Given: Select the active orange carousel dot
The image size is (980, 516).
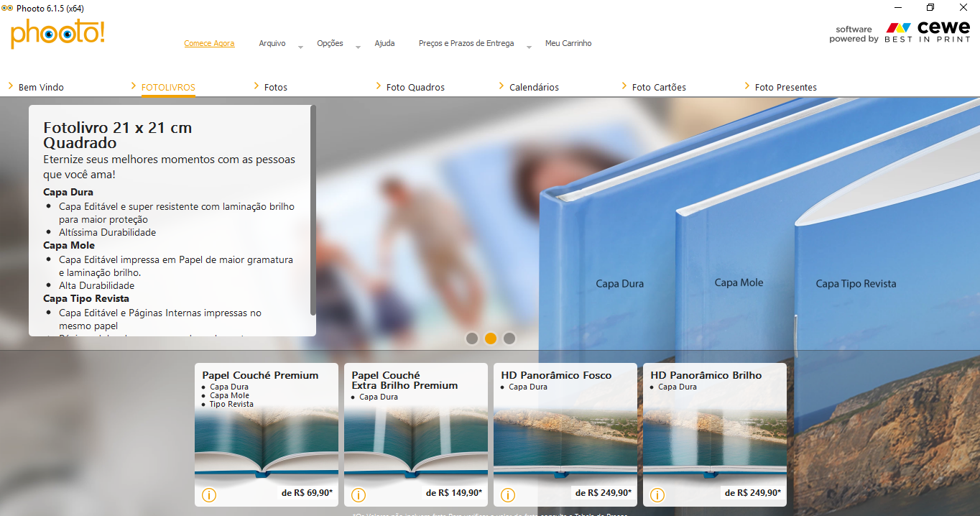Looking at the screenshot, I should pyautogui.click(x=491, y=338).
